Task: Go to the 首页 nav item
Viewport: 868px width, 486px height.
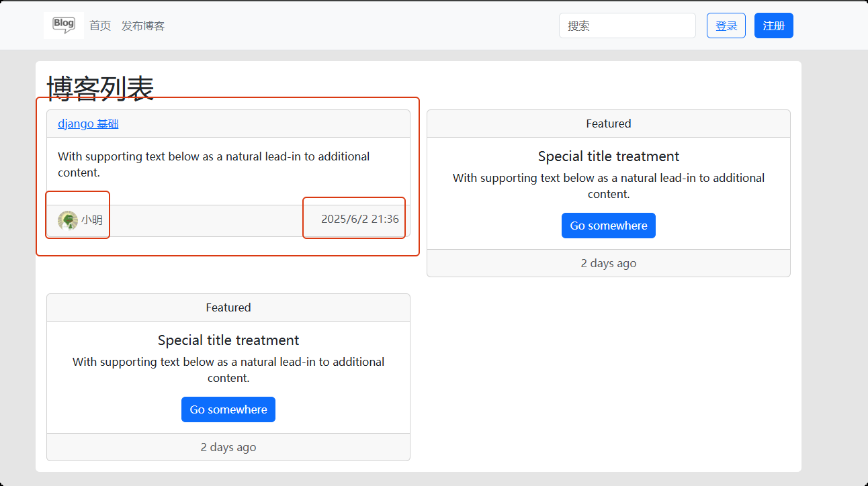Action: pos(100,26)
